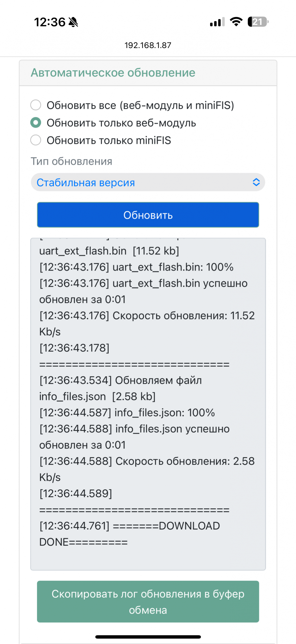Click the "info_files.json: 100%" log entry
Viewport: 296px width, 644px height.
coord(127,413)
